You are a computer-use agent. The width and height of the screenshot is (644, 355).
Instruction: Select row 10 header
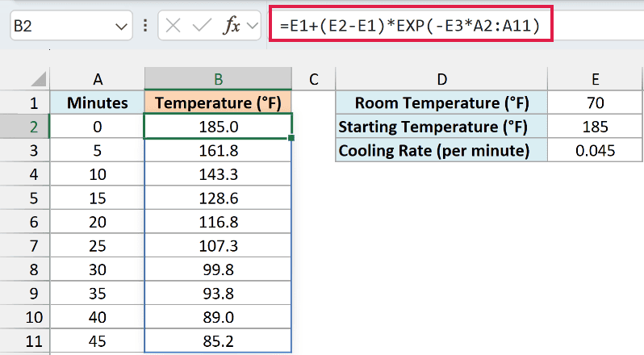[25, 317]
